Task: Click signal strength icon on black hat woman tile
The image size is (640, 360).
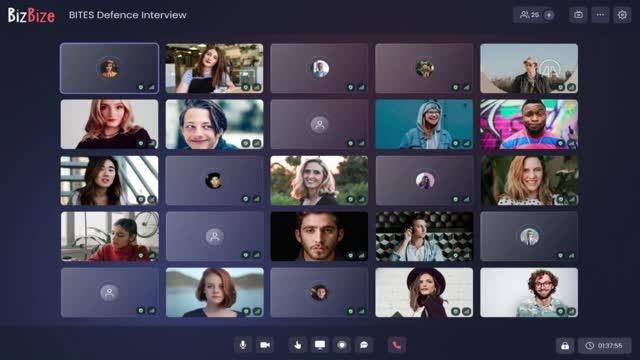Action: coord(466,311)
